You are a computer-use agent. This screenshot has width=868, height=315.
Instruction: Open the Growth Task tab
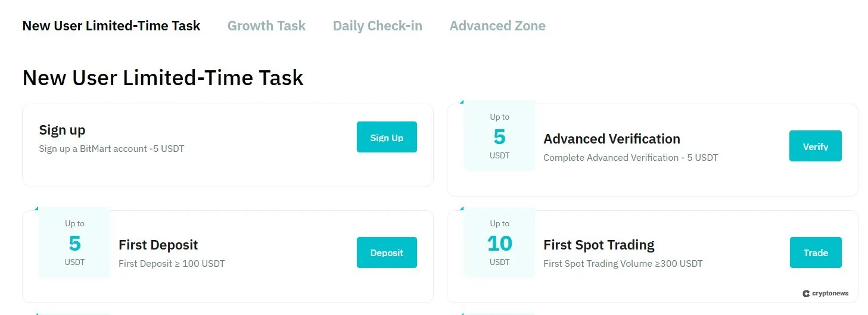tap(266, 26)
